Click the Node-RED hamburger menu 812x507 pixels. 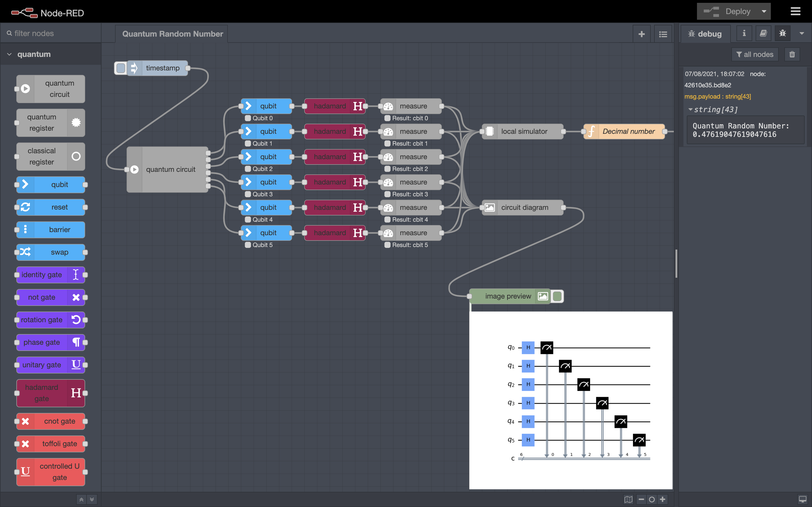796,11
